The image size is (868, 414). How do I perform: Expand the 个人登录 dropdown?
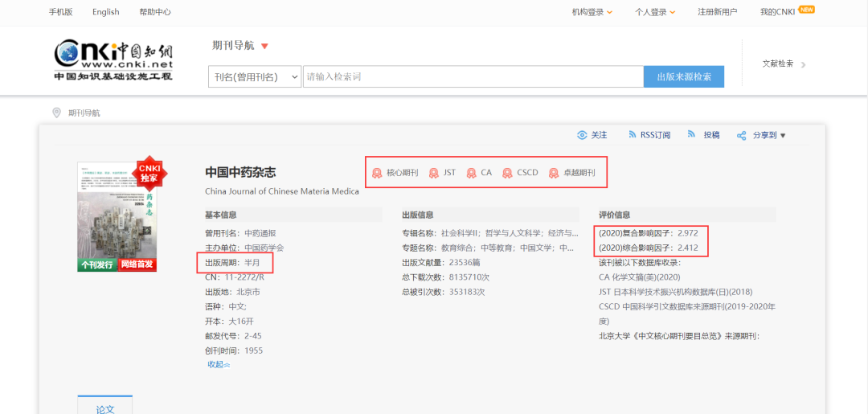pos(673,12)
